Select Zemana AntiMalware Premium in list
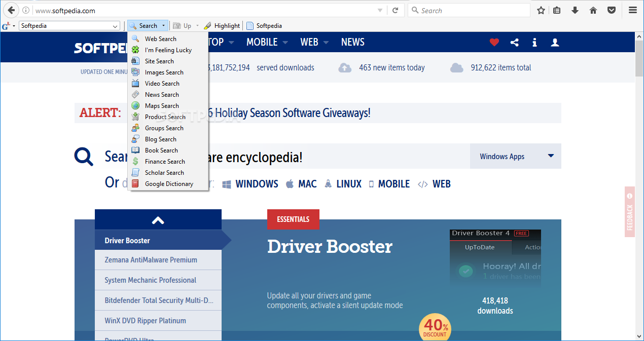 tap(158, 260)
